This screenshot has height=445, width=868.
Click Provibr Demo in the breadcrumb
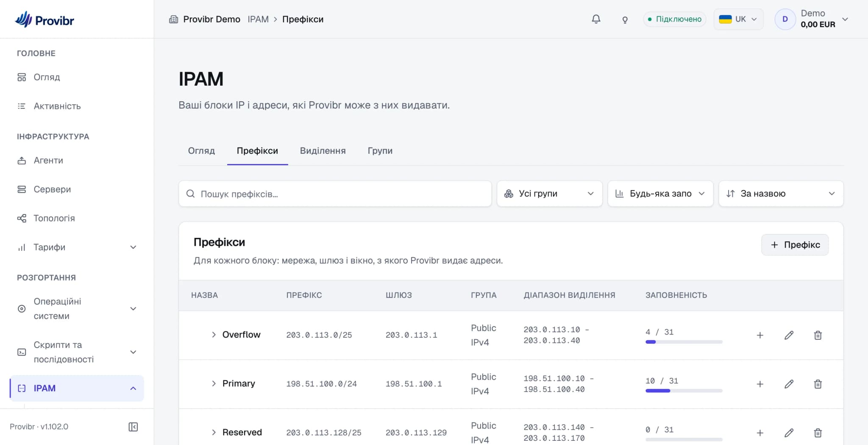[211, 19]
